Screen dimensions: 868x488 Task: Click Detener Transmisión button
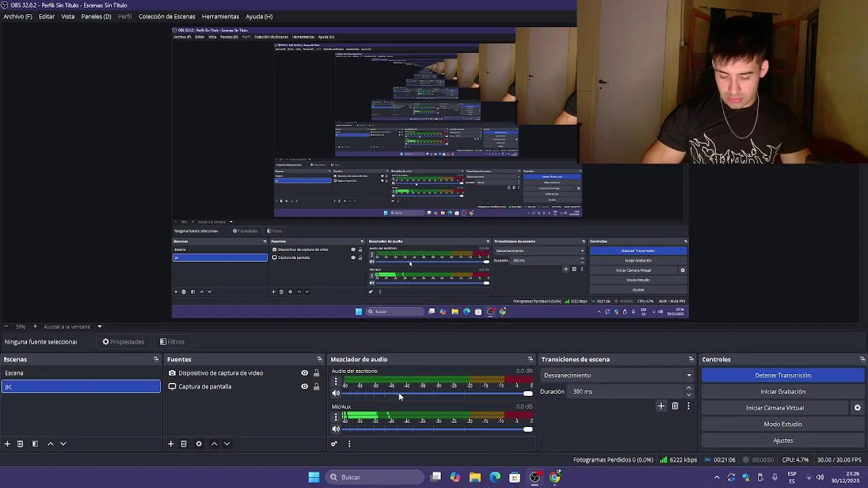tap(783, 375)
